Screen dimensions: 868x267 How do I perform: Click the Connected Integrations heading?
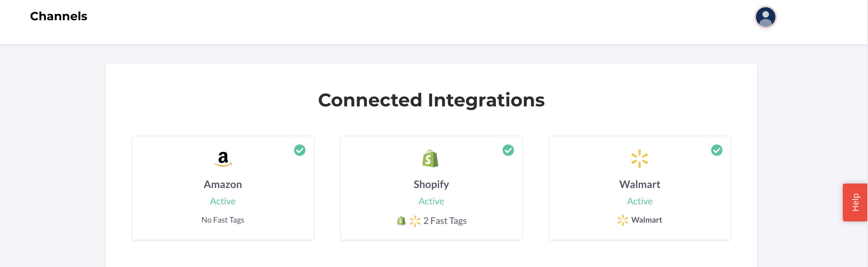tap(431, 100)
